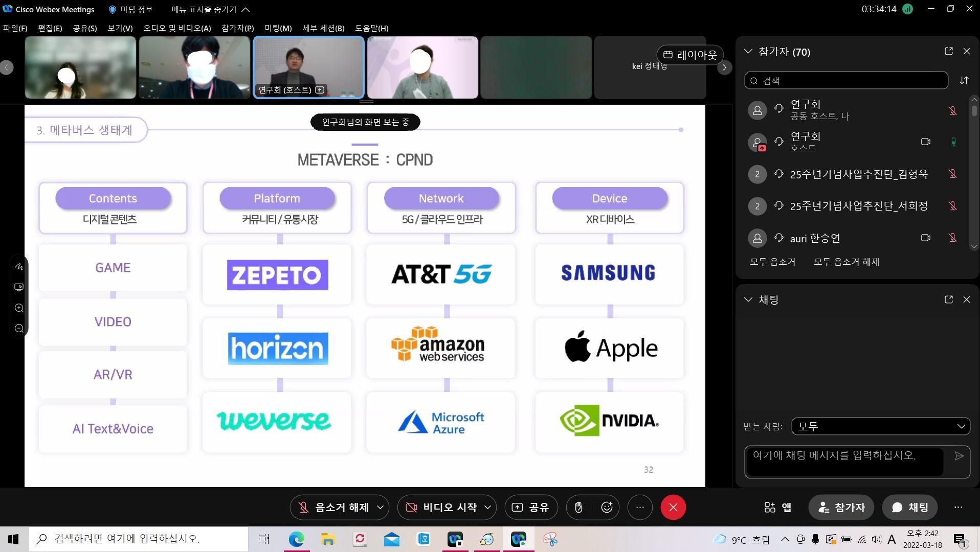Screen dimensions: 980x552
Task: Open the 받는 사람 recipient dropdown
Action: point(880,426)
